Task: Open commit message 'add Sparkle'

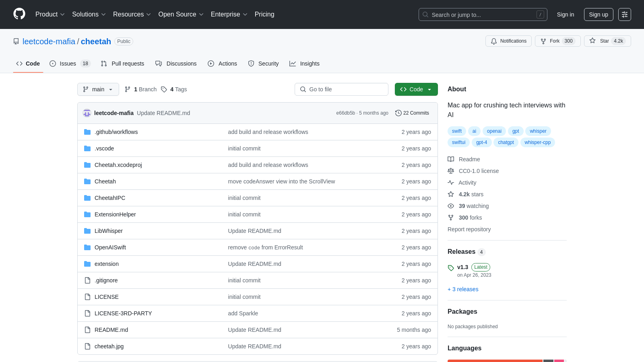Action: [243, 313]
